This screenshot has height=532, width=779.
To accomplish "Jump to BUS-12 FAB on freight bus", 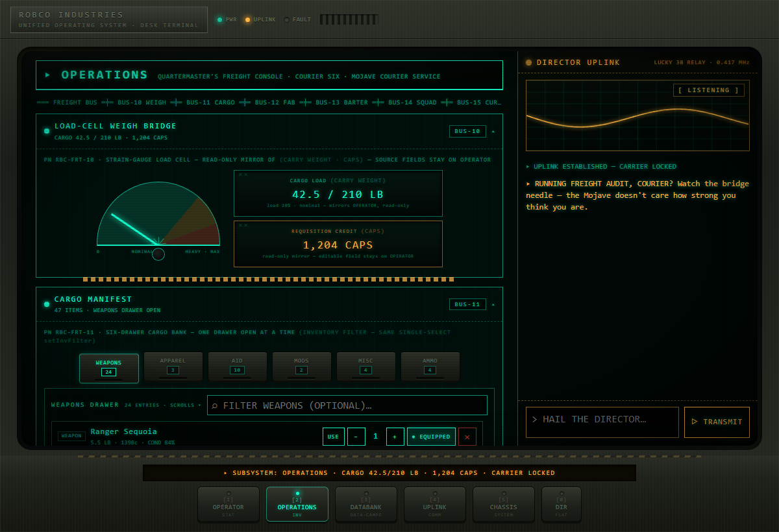I will [275, 103].
